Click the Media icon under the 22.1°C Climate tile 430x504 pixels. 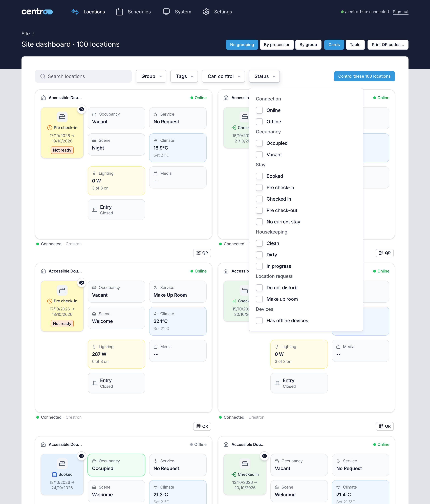[155, 347]
